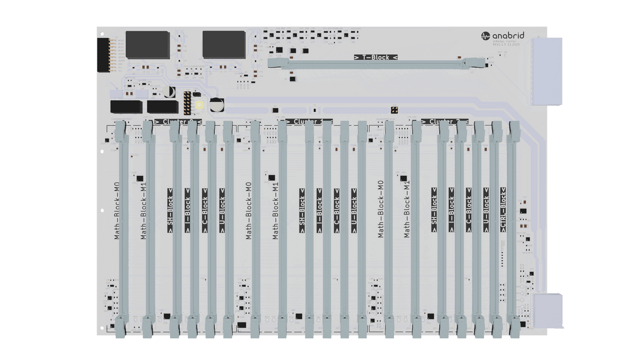Image resolution: width=644 pixels, height=362 pixels.
Task: Click the SH-Block label in Cluster 1
Action: click(302, 210)
